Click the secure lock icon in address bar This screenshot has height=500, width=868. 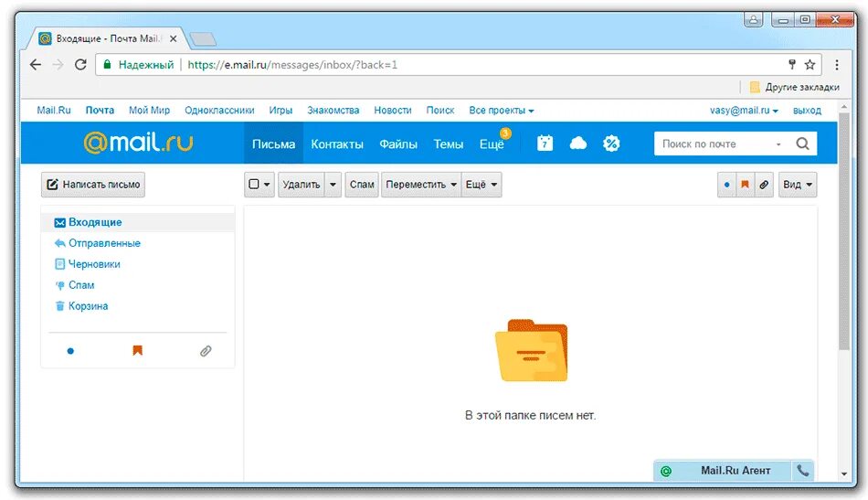pyautogui.click(x=108, y=64)
